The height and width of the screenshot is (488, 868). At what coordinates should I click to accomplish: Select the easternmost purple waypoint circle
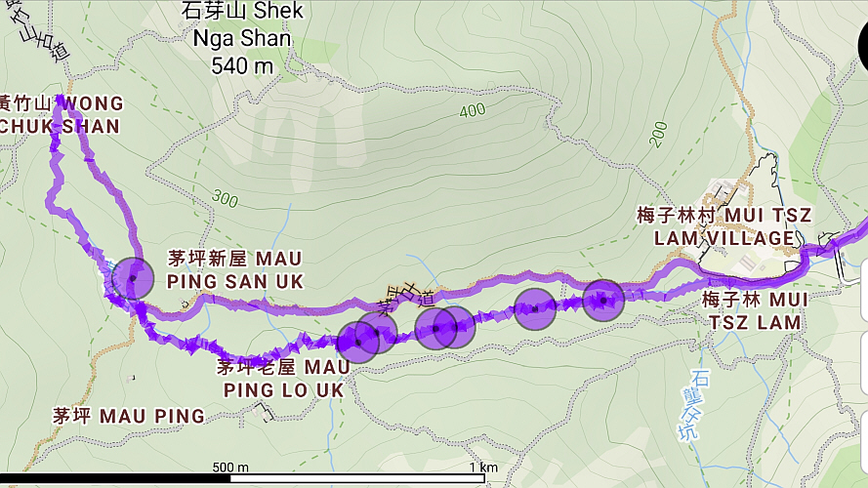603,301
